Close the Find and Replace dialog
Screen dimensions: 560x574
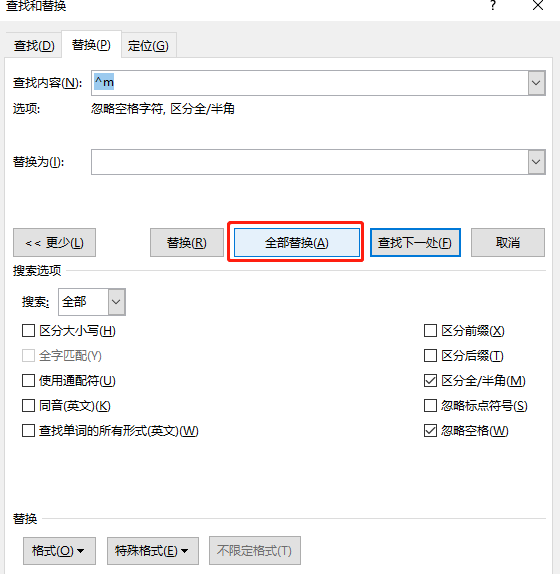538,5
